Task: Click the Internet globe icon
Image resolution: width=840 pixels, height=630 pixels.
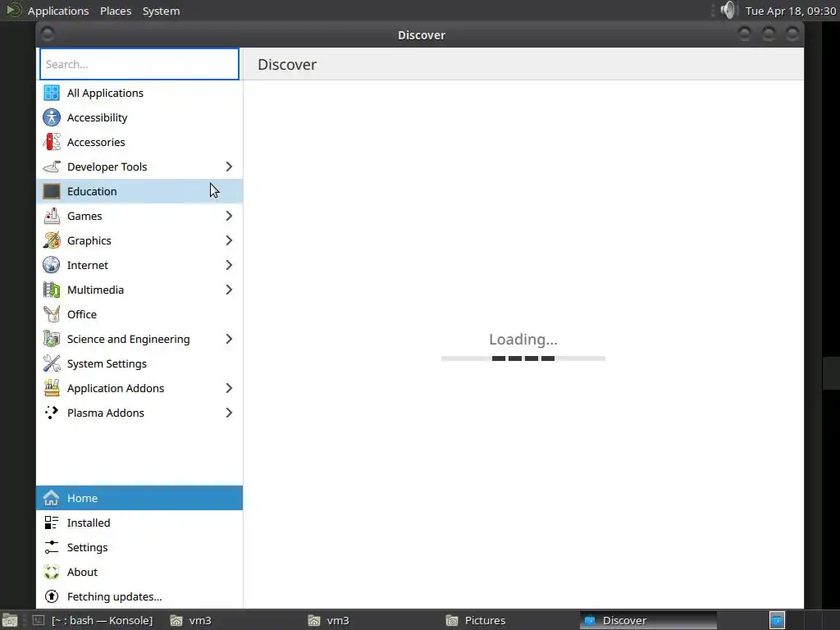Action: point(52,265)
